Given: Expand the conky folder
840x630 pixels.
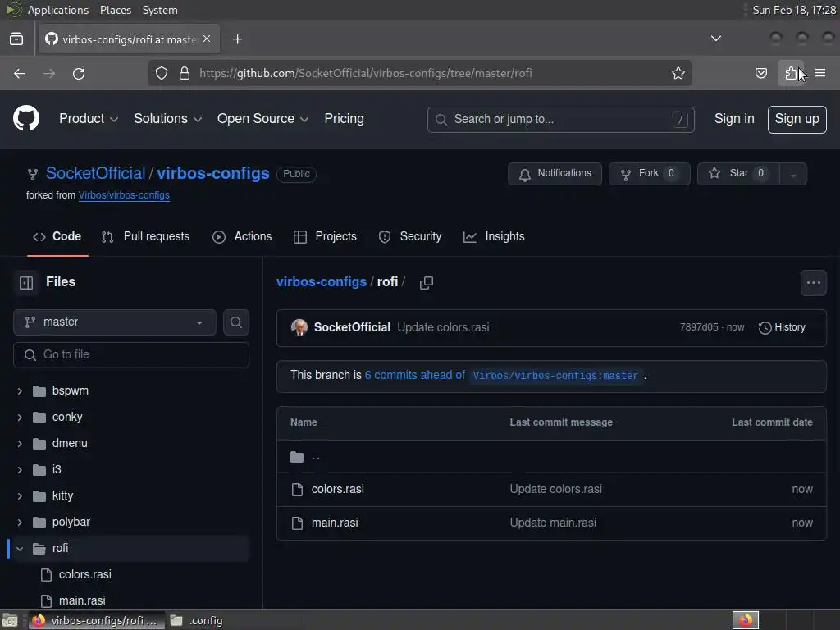Looking at the screenshot, I should pos(20,418).
